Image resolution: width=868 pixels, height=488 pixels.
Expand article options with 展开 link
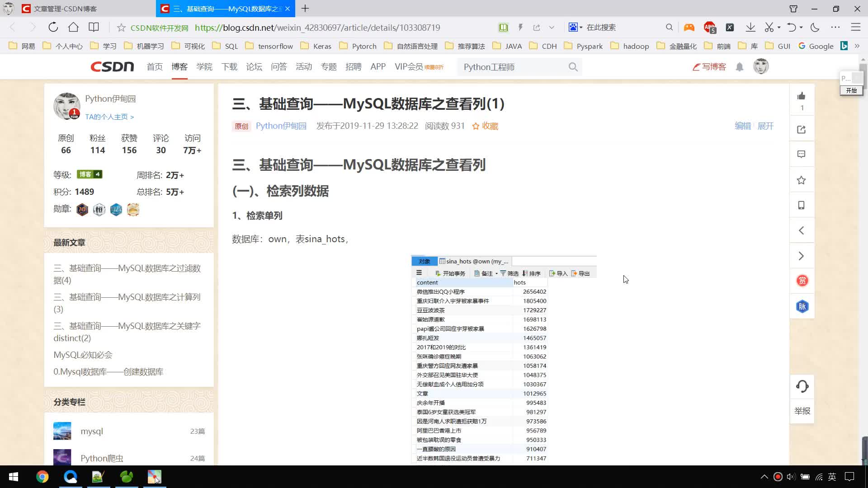tap(765, 126)
